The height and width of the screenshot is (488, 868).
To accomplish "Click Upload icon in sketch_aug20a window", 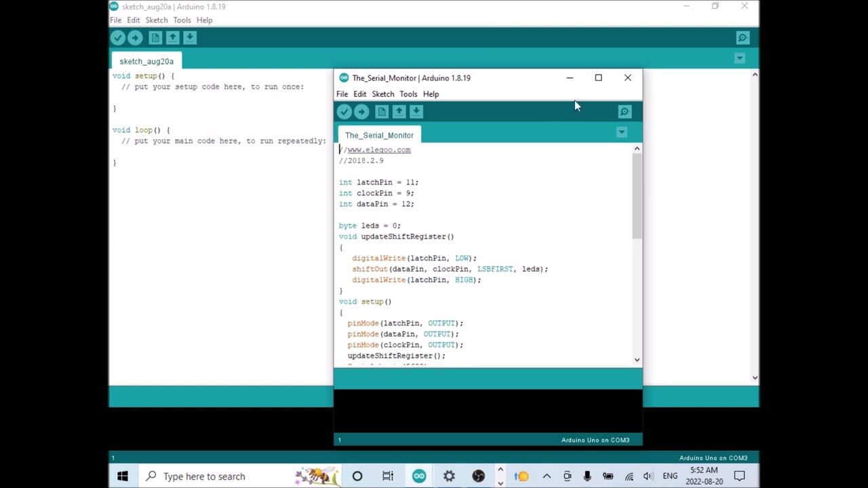I will (135, 38).
